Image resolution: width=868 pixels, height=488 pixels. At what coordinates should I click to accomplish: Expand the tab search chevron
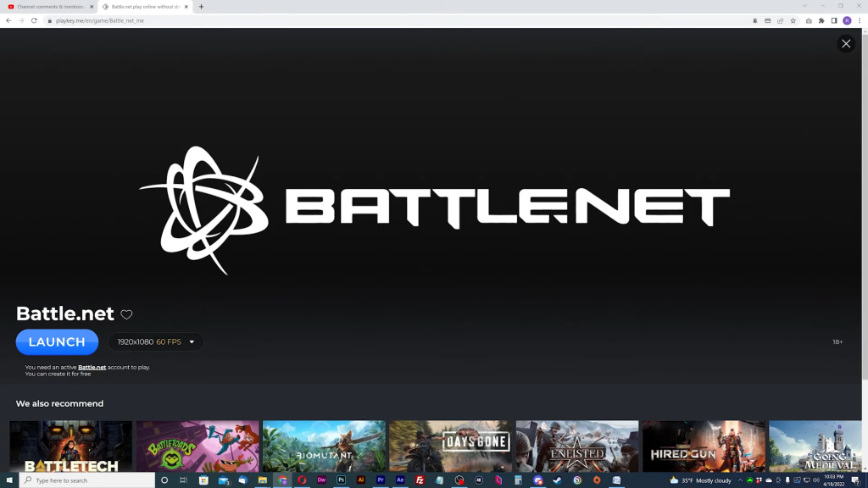point(804,6)
